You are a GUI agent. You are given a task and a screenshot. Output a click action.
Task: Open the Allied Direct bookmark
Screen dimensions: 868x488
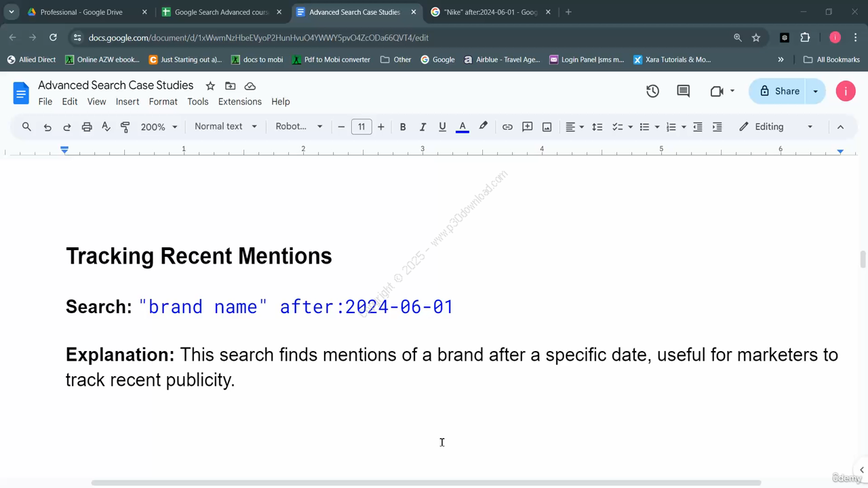click(31, 60)
